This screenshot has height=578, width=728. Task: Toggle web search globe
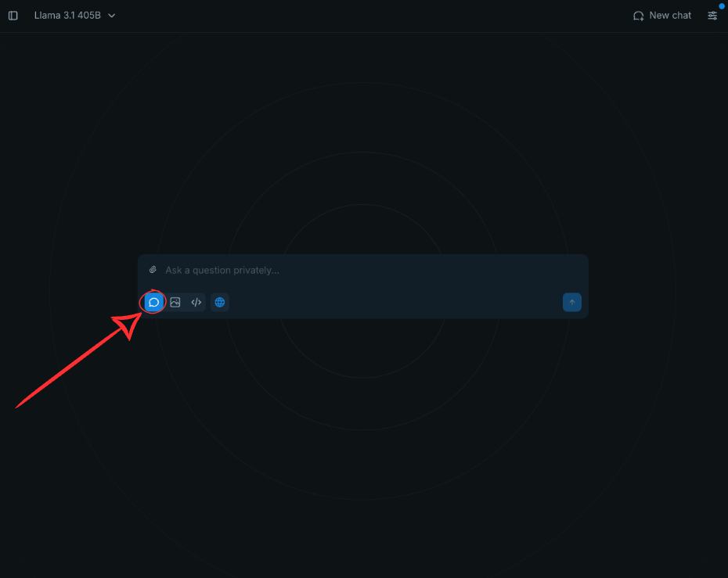[x=220, y=302]
